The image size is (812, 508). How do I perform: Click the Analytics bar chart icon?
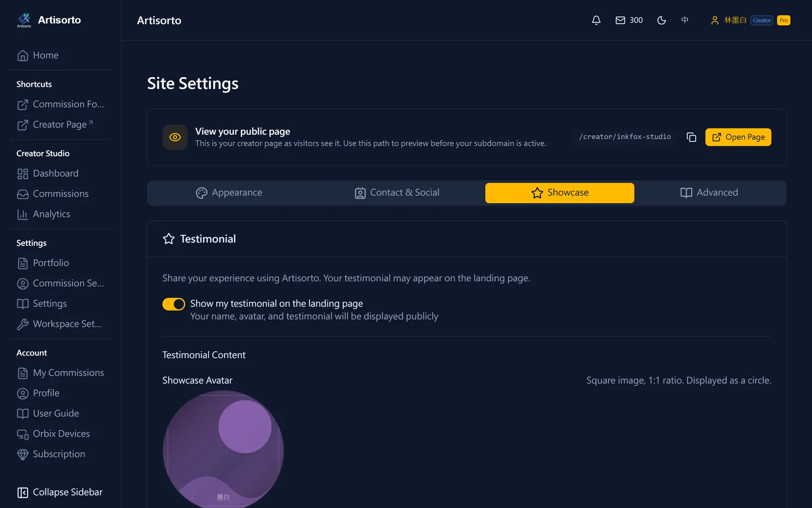coord(23,215)
